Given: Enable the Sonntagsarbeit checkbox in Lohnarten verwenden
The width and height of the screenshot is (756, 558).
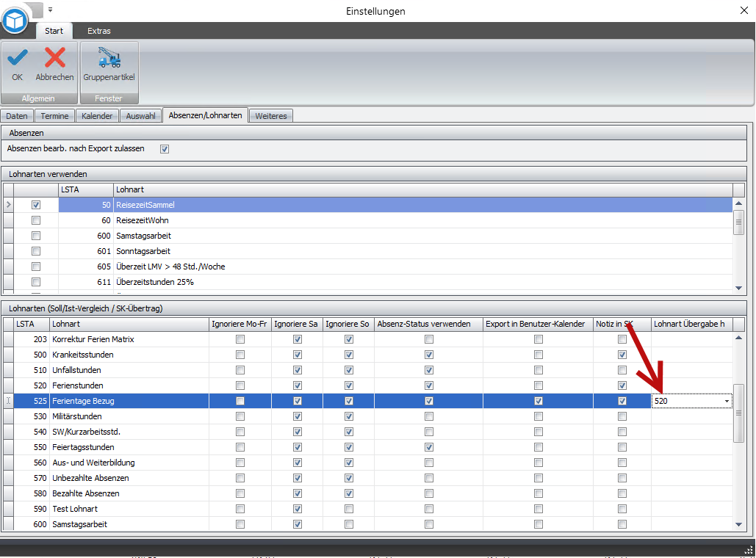Looking at the screenshot, I should click(36, 251).
